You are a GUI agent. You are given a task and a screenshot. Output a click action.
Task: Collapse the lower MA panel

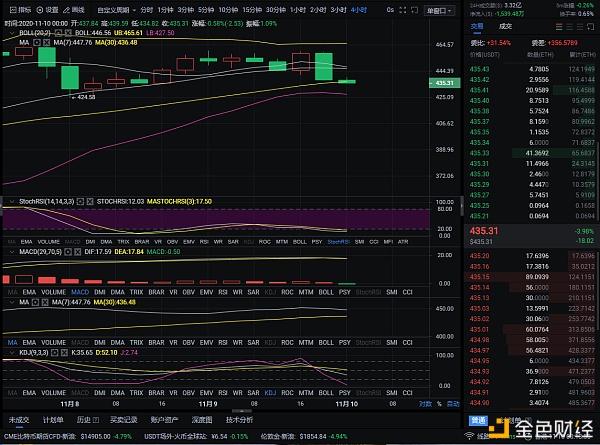click(11, 302)
